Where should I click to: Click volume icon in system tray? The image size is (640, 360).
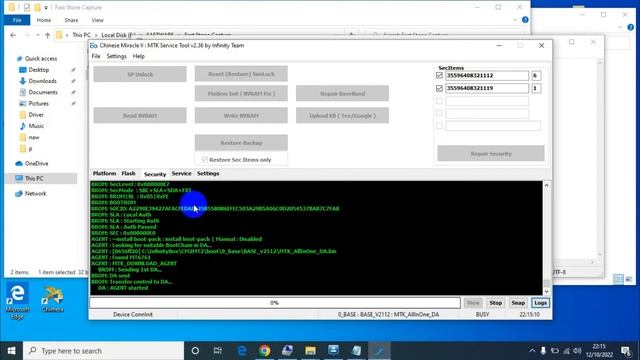tap(577, 351)
